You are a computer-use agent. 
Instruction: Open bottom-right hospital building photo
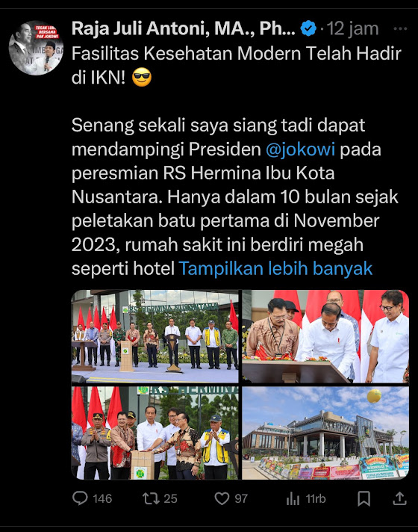click(x=325, y=433)
